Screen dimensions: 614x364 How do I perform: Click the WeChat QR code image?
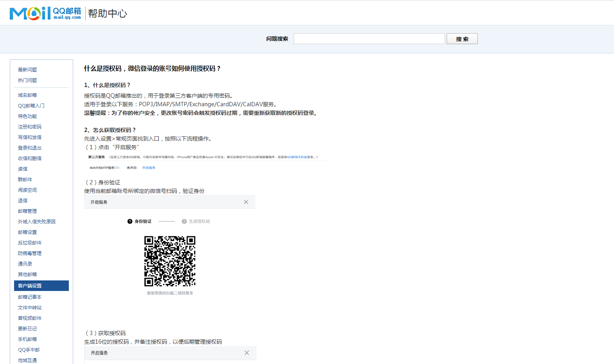[x=170, y=261]
